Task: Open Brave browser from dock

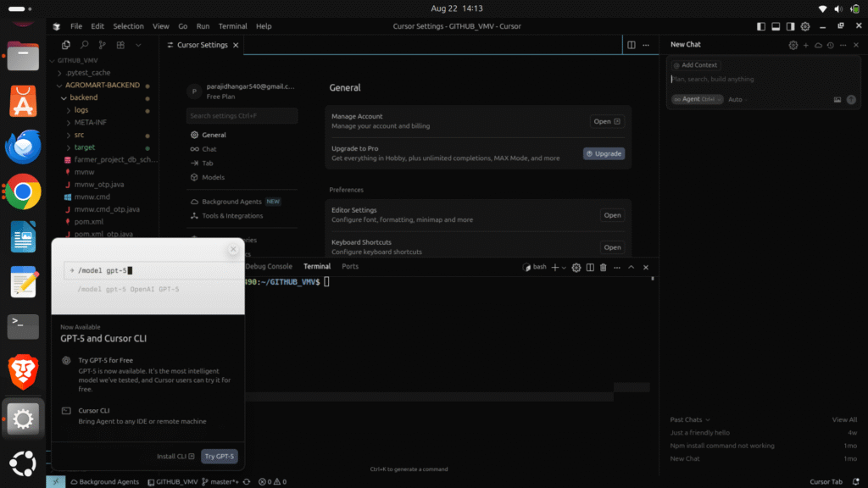Action: (23, 372)
